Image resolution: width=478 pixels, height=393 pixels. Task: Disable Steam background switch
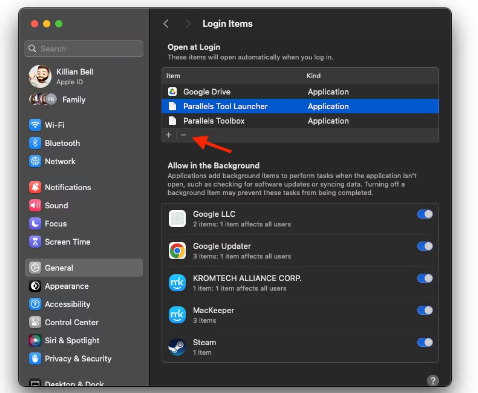tap(425, 342)
